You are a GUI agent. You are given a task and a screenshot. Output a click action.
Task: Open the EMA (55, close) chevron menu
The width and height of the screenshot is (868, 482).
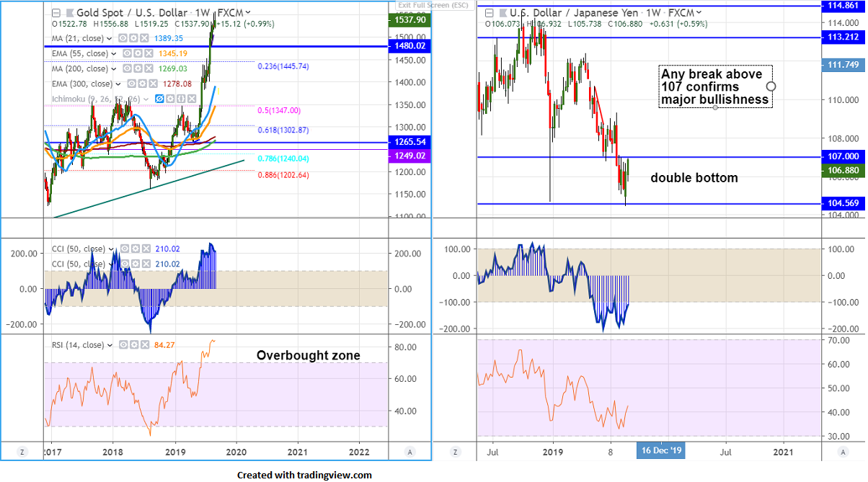[114, 54]
